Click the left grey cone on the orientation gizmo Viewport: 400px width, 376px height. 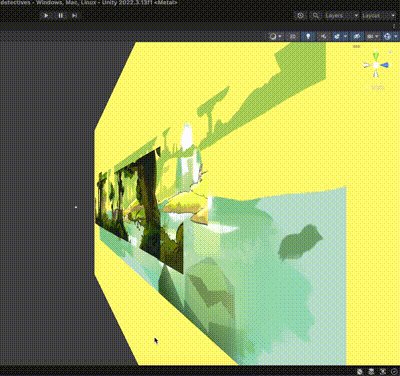coord(367,65)
